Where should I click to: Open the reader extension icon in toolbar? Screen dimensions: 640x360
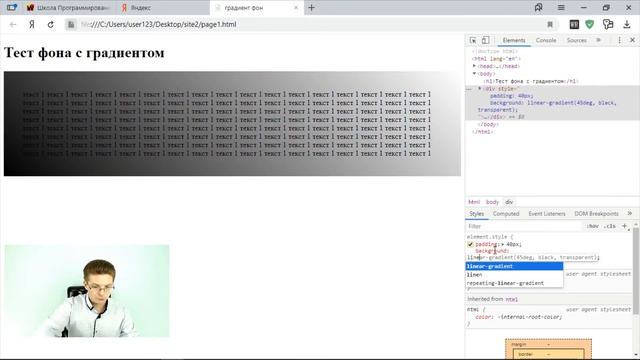tap(574, 24)
